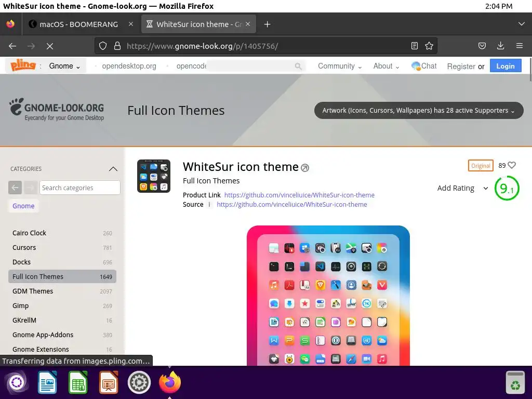Open the Firefox hamburger application menu

pyautogui.click(x=520, y=46)
